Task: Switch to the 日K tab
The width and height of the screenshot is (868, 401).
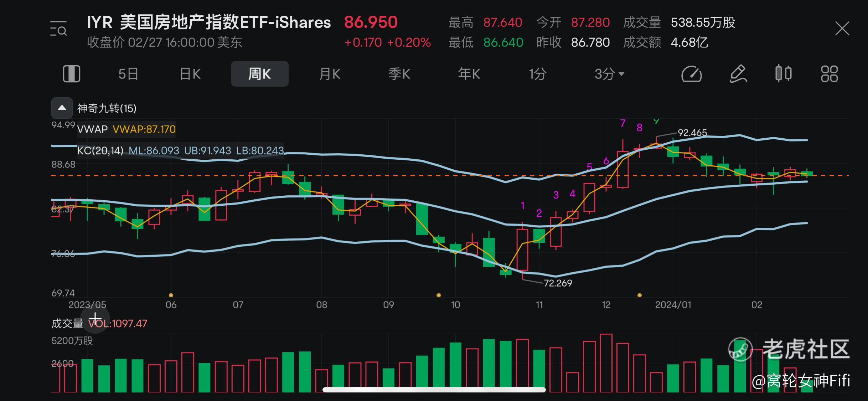Action: click(190, 74)
